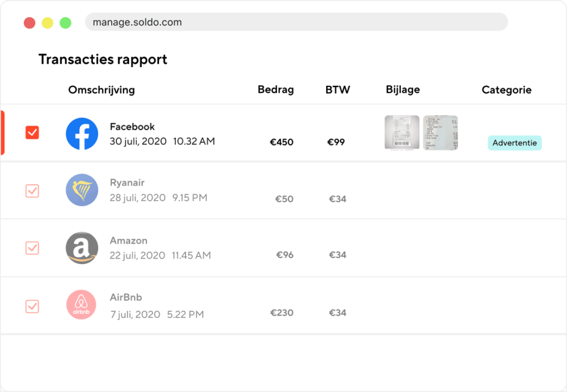567x392 pixels.
Task: Click the Amazon logo icon
Action: (82, 247)
